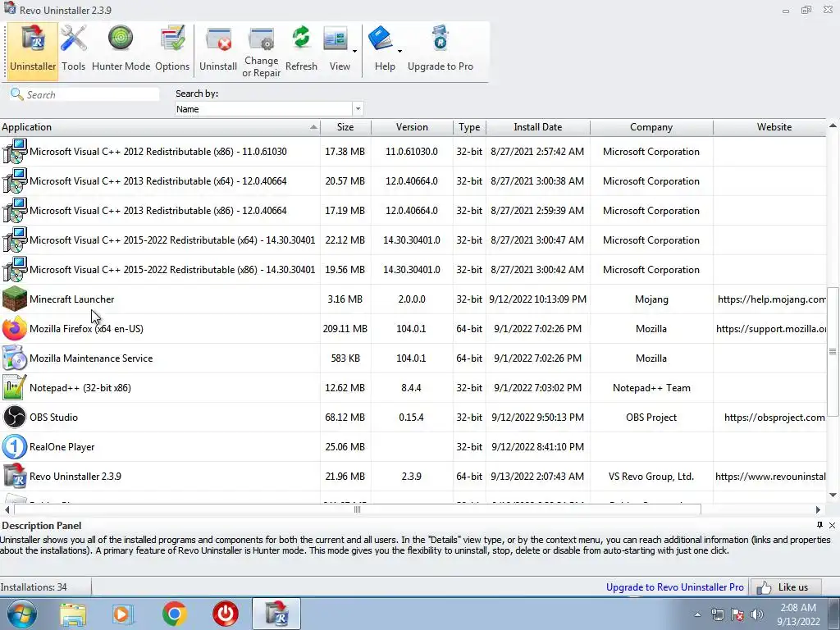Viewport: 840px width, 630px height.
Task: Activate Hunter Mode
Action: (x=121, y=49)
